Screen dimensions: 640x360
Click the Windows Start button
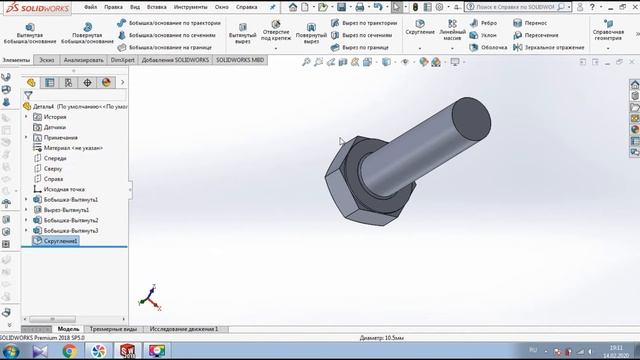click(11, 351)
